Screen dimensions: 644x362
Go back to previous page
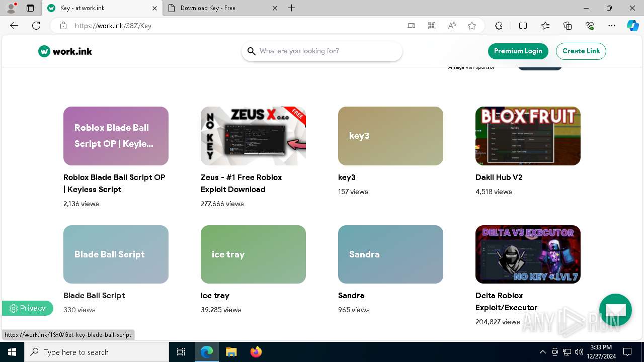pos(14,26)
